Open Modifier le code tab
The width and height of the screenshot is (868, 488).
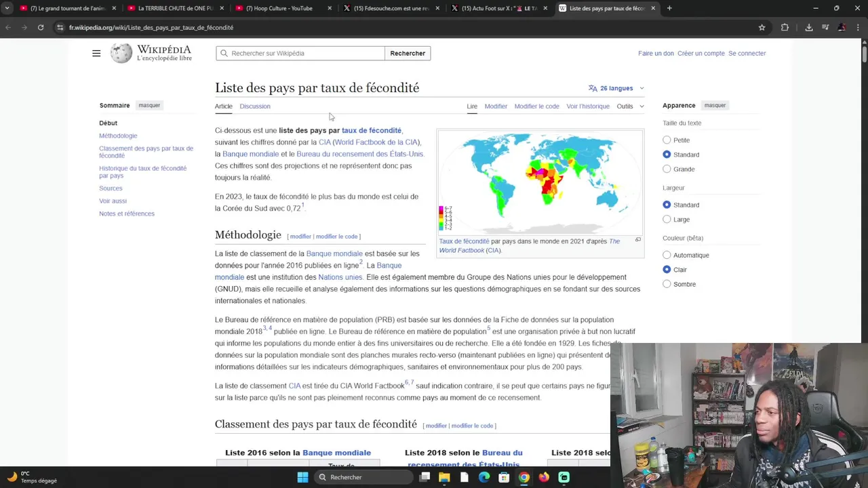click(x=536, y=106)
